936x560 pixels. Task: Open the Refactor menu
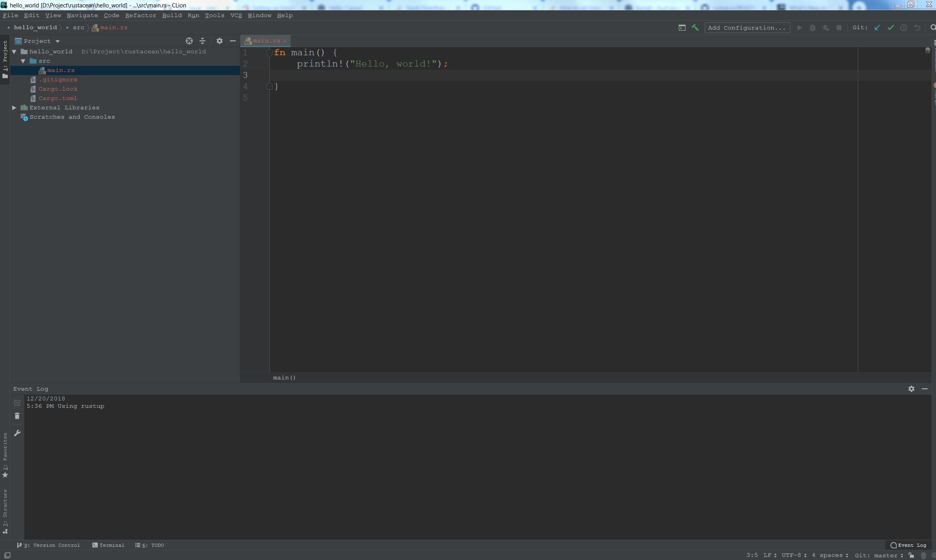141,15
